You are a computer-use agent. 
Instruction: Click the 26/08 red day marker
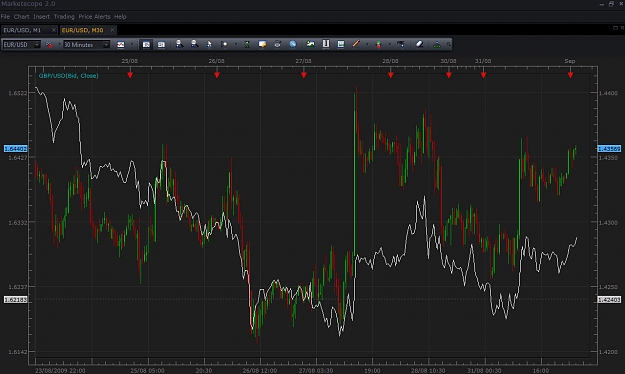point(217,75)
